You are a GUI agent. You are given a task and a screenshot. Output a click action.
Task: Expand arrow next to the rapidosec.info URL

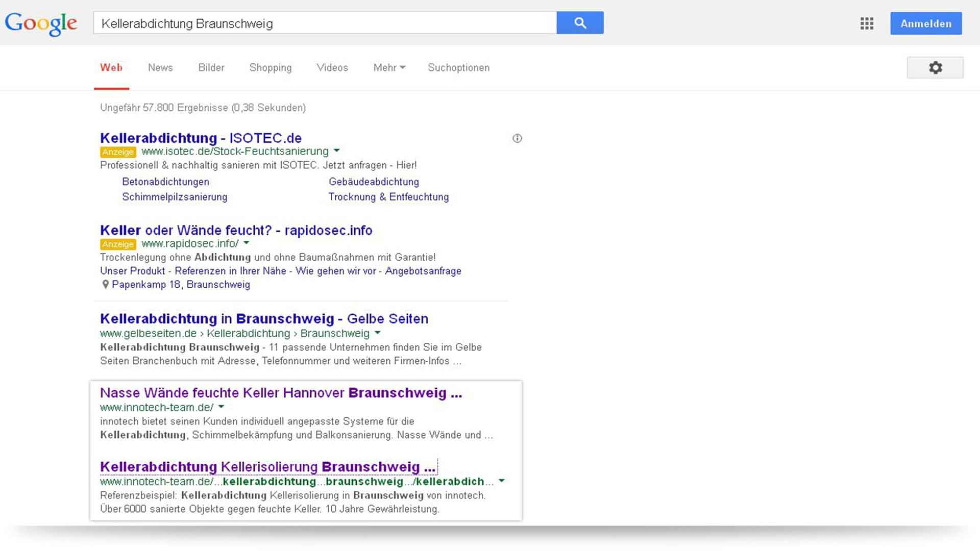coord(247,243)
